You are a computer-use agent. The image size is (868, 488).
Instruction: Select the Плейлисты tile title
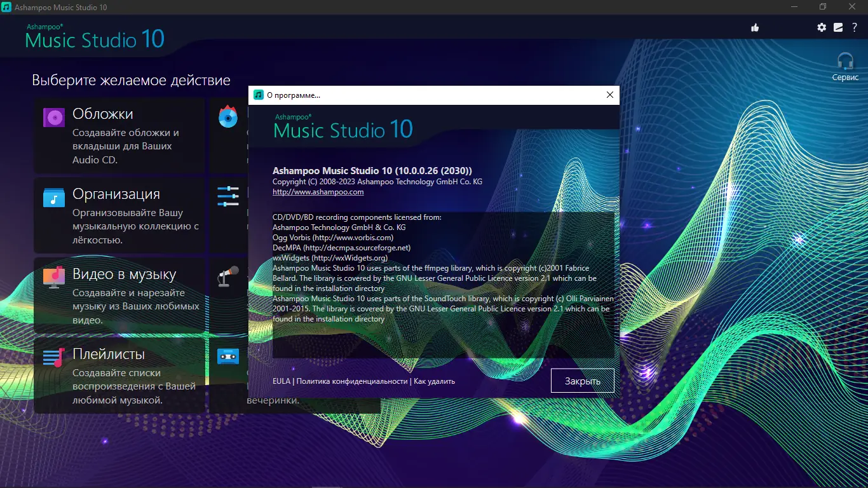coord(109,354)
